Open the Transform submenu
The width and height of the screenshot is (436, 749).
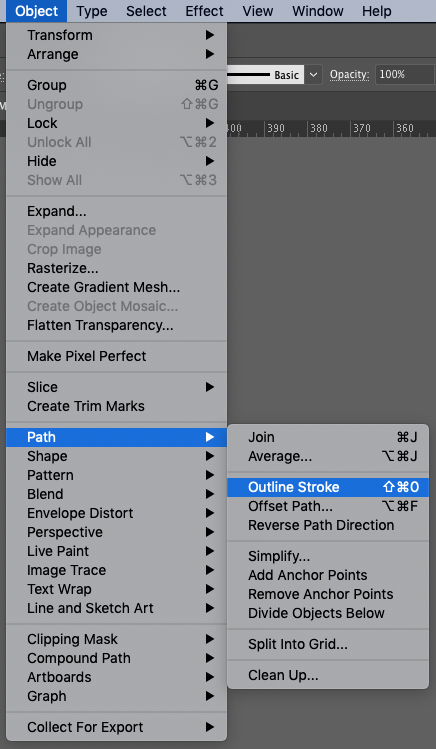(x=117, y=35)
